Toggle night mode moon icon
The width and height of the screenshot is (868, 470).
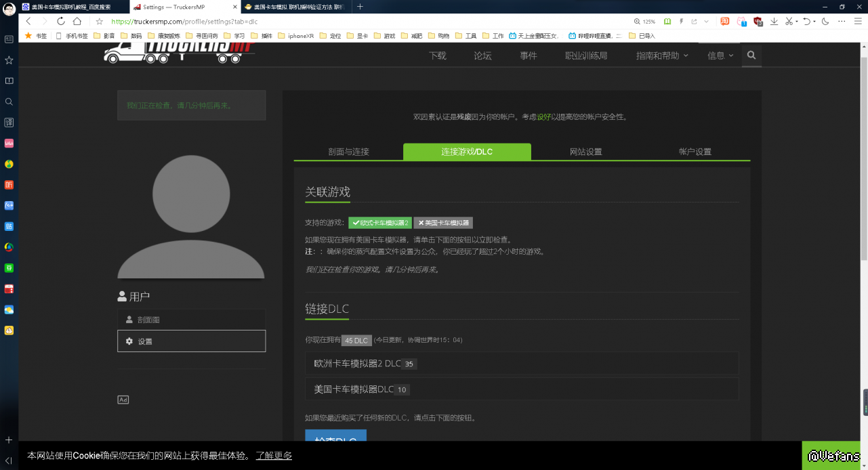pyautogui.click(x=825, y=22)
